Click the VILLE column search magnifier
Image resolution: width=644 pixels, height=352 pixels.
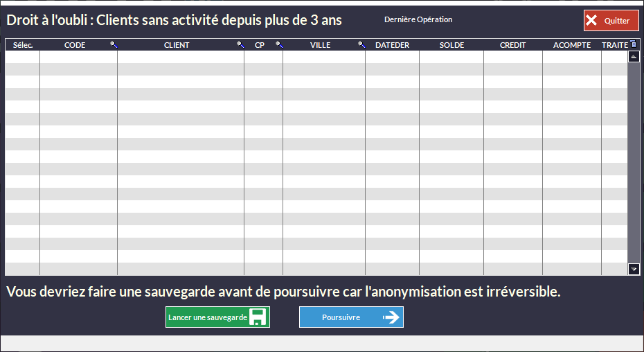coord(361,45)
